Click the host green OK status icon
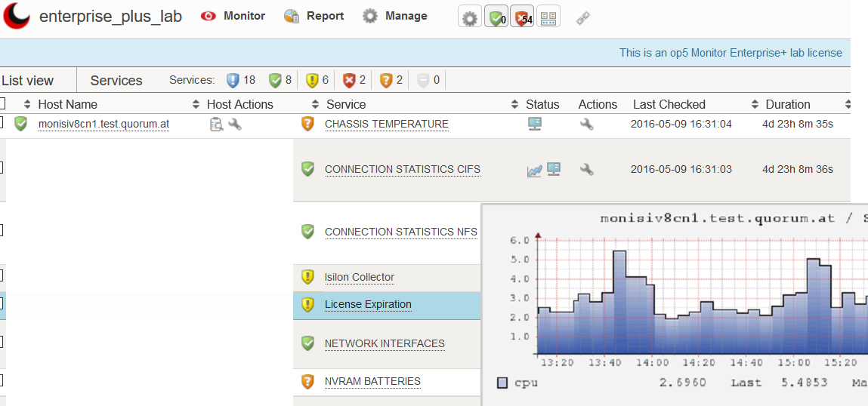This screenshot has width=868, height=406. point(21,123)
